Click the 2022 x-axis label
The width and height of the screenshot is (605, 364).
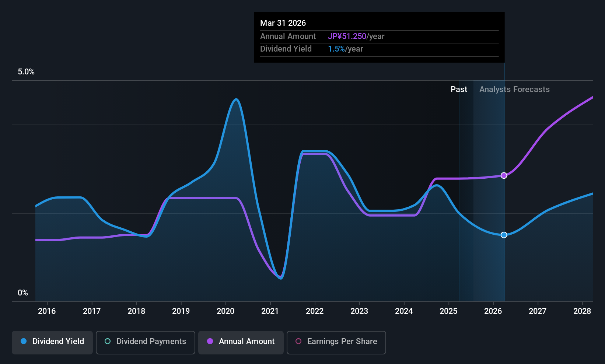[x=315, y=311]
